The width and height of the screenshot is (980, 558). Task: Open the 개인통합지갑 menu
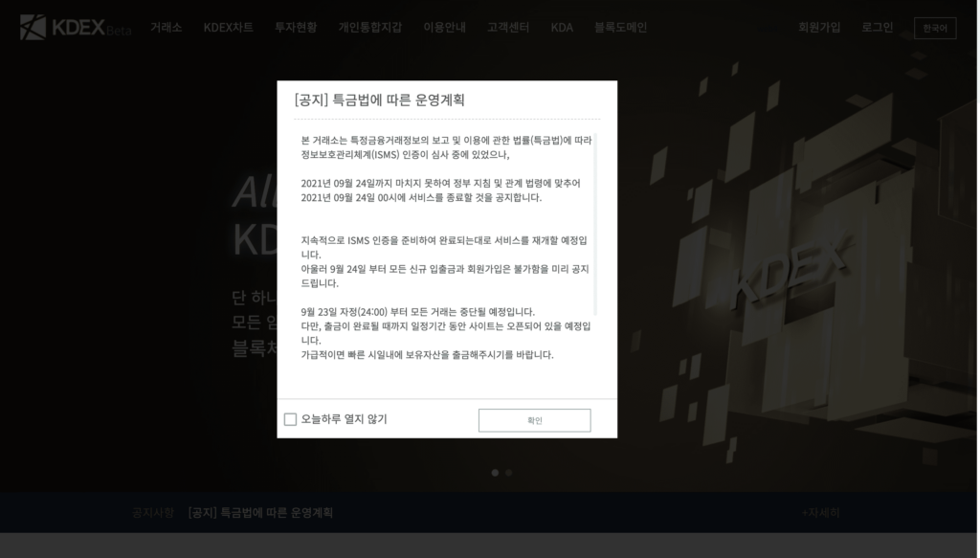pyautogui.click(x=370, y=28)
